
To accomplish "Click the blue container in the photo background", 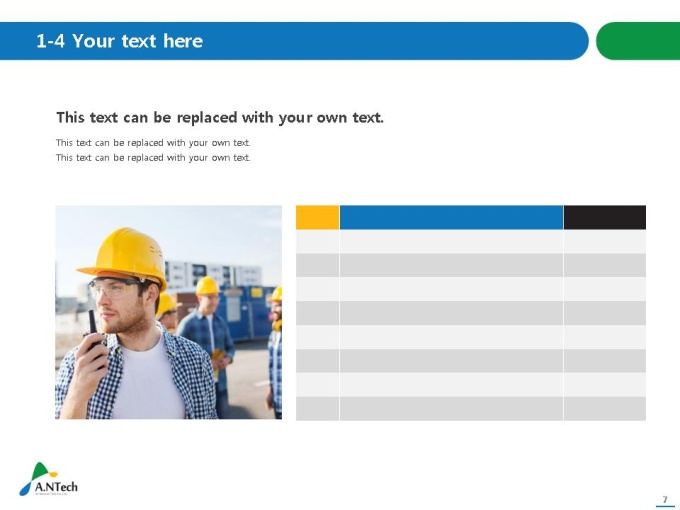I will 245,312.
